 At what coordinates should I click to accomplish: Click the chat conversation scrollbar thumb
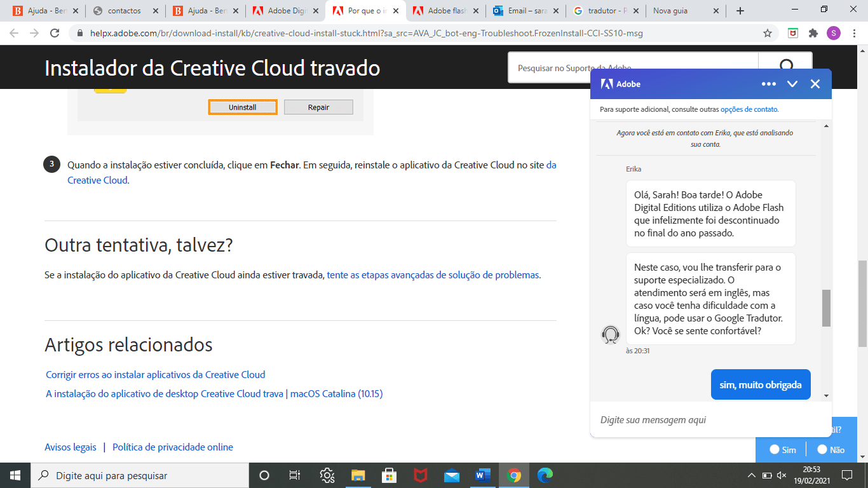click(x=826, y=308)
